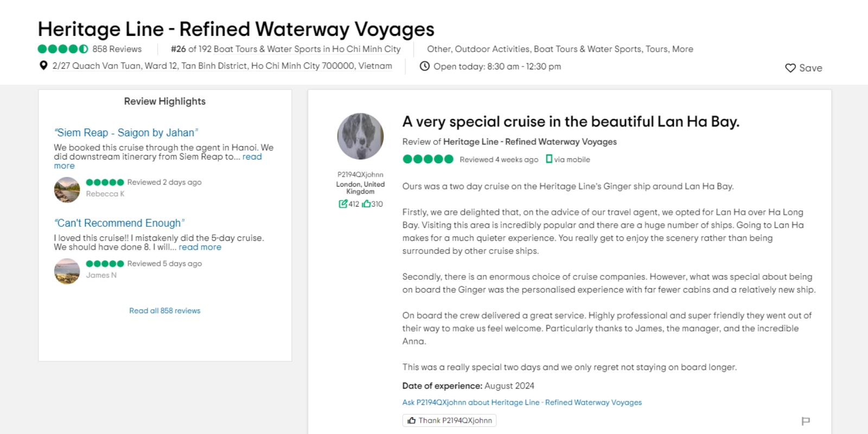Expand Siem Reap review with read more

(x=252, y=157)
